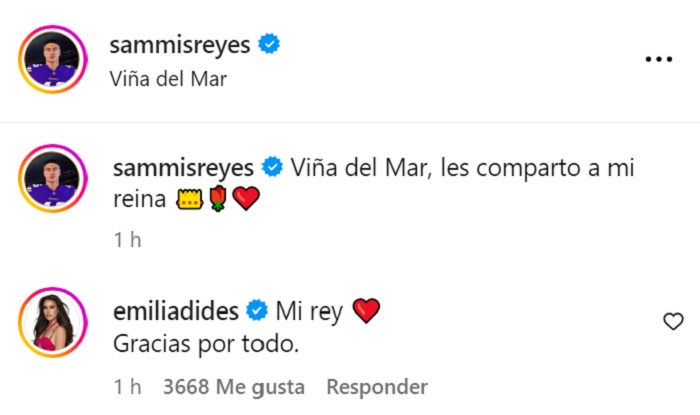Screen dimensions: 700x415
Task: Open the Viña del Mar location link
Action: click(x=166, y=78)
